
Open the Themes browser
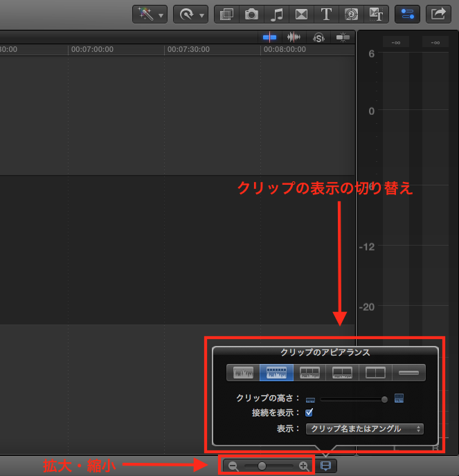376,15
